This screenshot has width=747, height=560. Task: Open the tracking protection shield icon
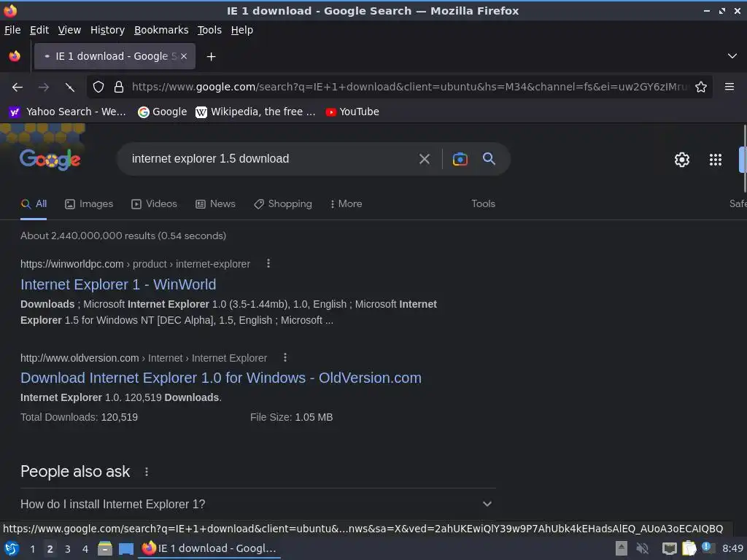tap(98, 87)
